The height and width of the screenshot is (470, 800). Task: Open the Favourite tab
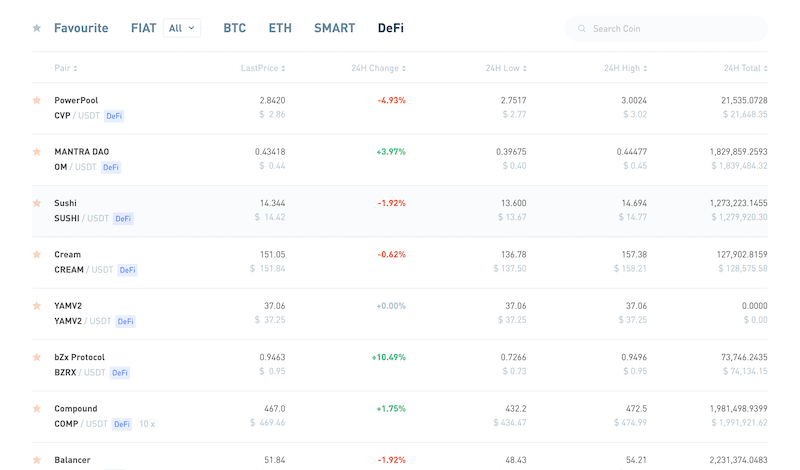(x=81, y=28)
